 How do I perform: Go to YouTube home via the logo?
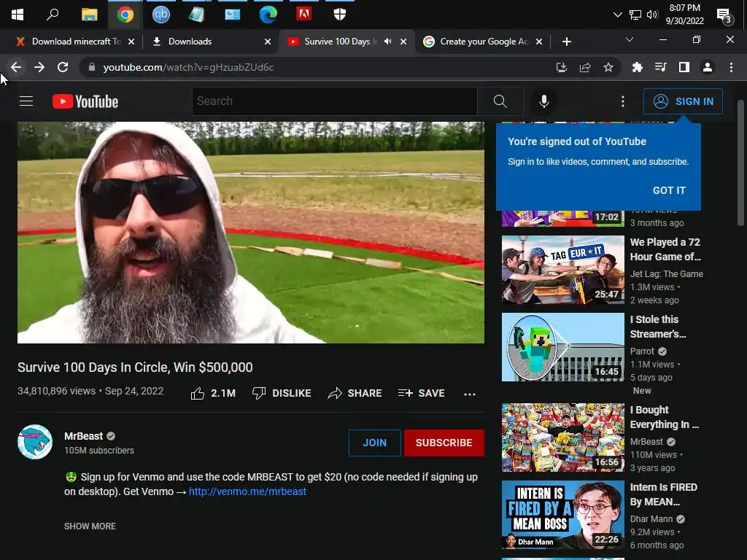pos(85,101)
